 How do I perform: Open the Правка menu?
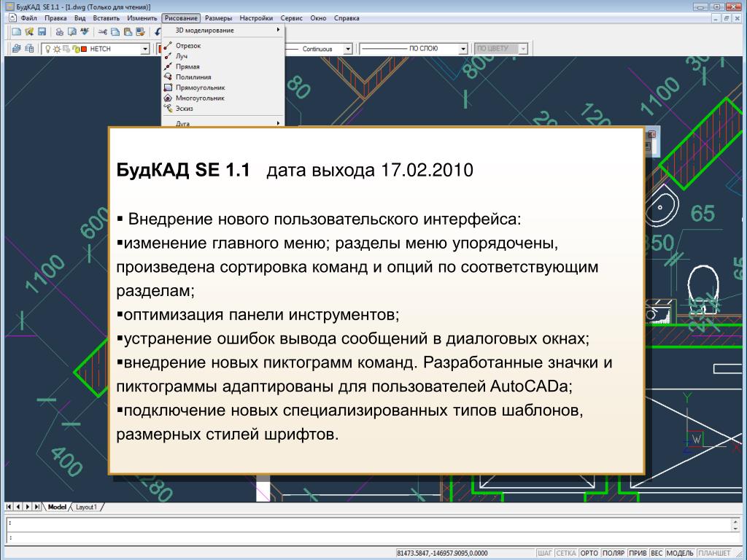click(55, 18)
